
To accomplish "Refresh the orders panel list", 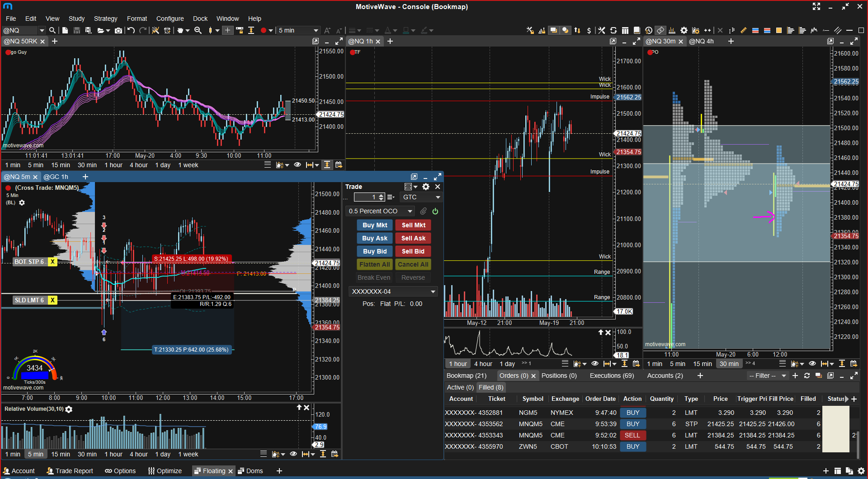I will coord(807,376).
